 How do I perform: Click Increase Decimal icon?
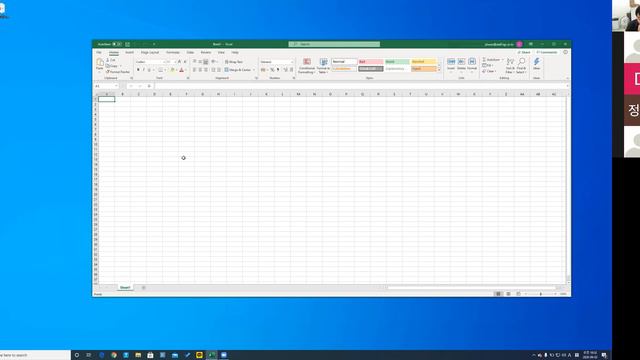click(x=285, y=70)
